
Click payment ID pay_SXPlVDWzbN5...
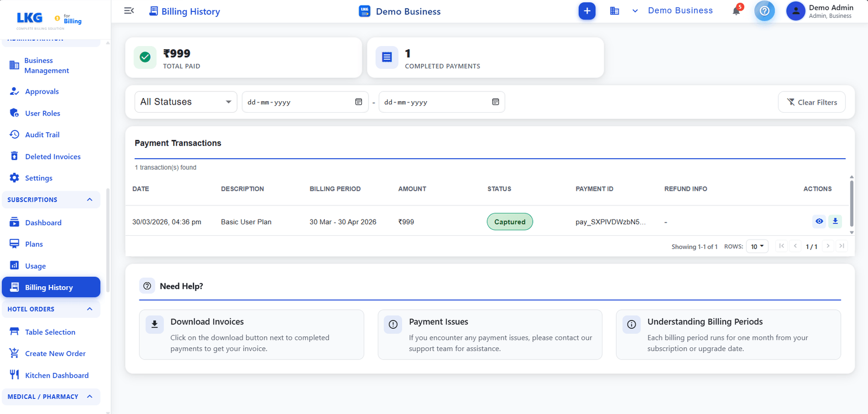(x=610, y=222)
